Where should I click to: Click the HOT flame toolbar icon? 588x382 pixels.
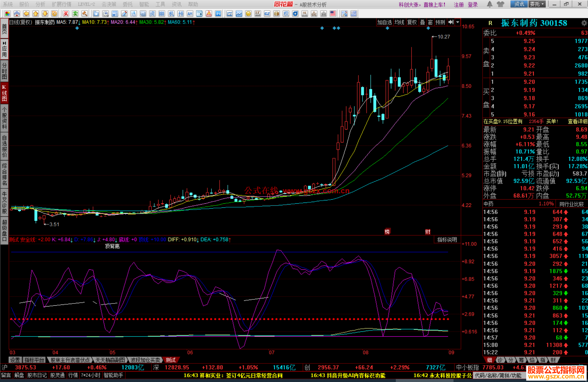209,14
